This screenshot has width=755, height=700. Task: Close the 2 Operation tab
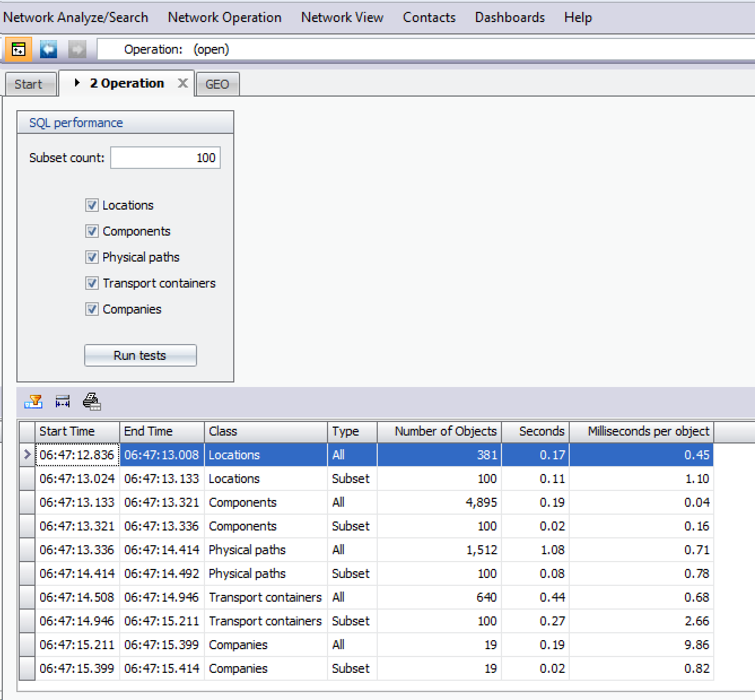point(183,84)
